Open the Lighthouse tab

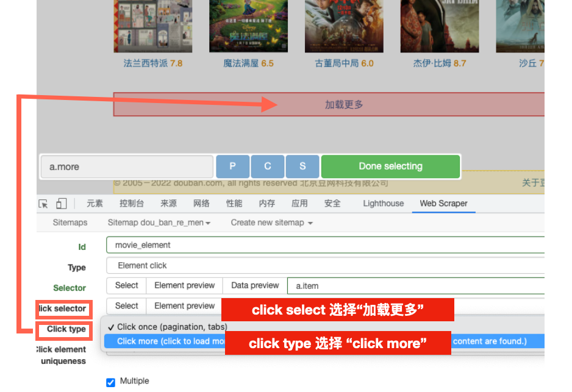tap(383, 204)
